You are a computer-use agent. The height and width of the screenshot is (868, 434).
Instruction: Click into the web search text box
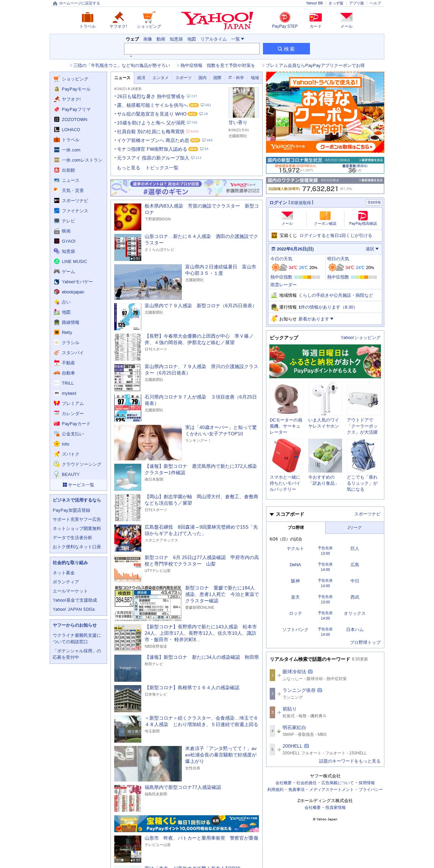click(192, 49)
